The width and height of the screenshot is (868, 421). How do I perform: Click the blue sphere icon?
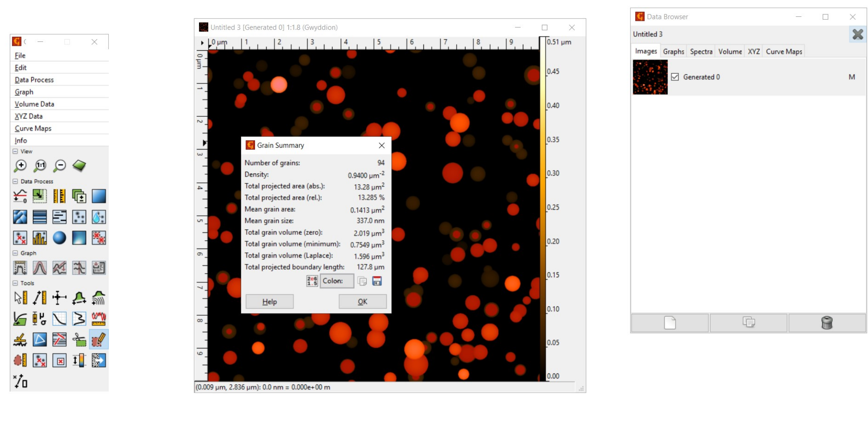tap(60, 238)
